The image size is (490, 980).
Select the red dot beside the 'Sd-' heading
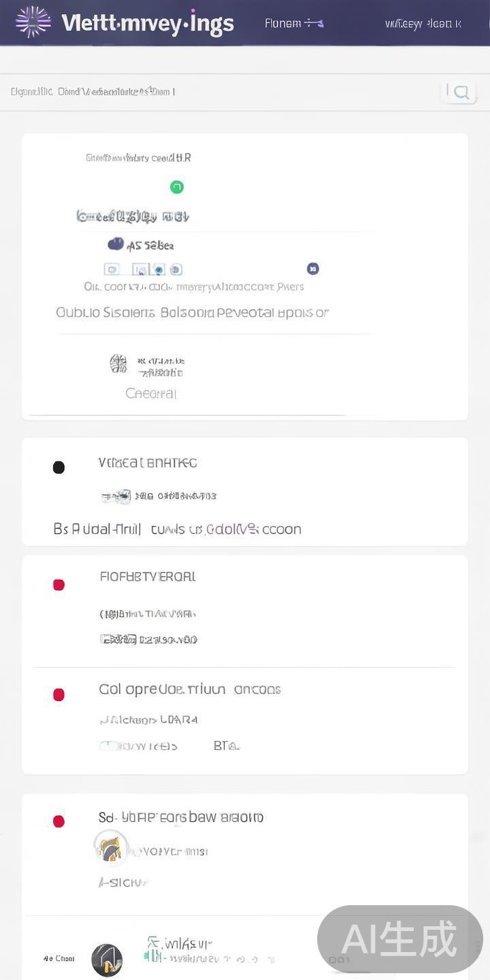59,821
